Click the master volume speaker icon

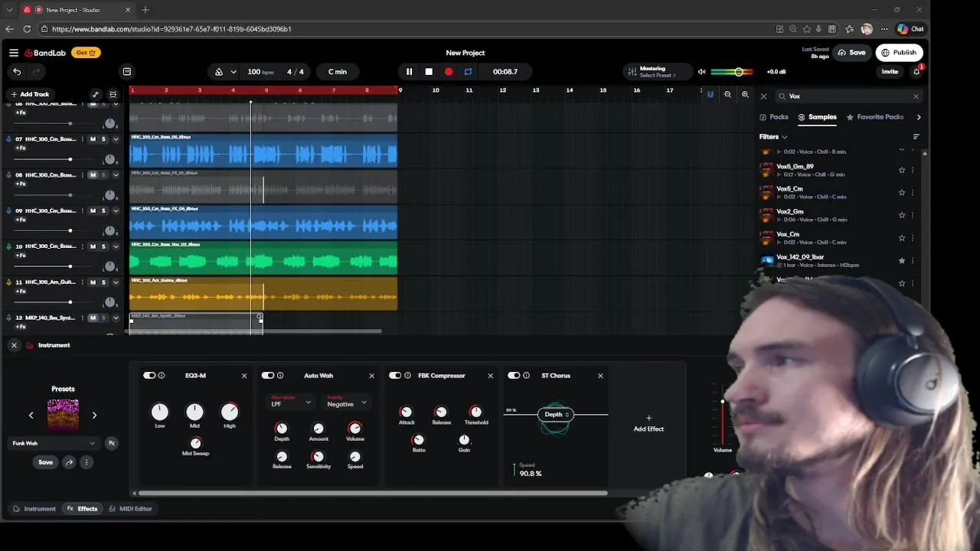coord(701,72)
